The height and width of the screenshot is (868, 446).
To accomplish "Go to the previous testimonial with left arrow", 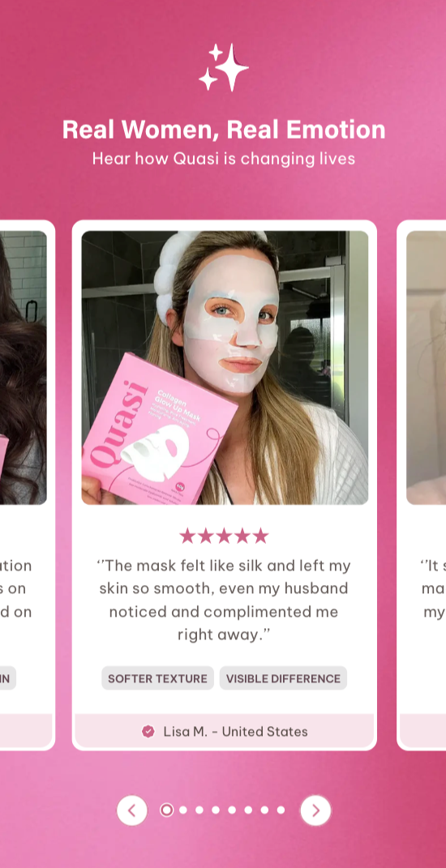I will [x=132, y=810].
